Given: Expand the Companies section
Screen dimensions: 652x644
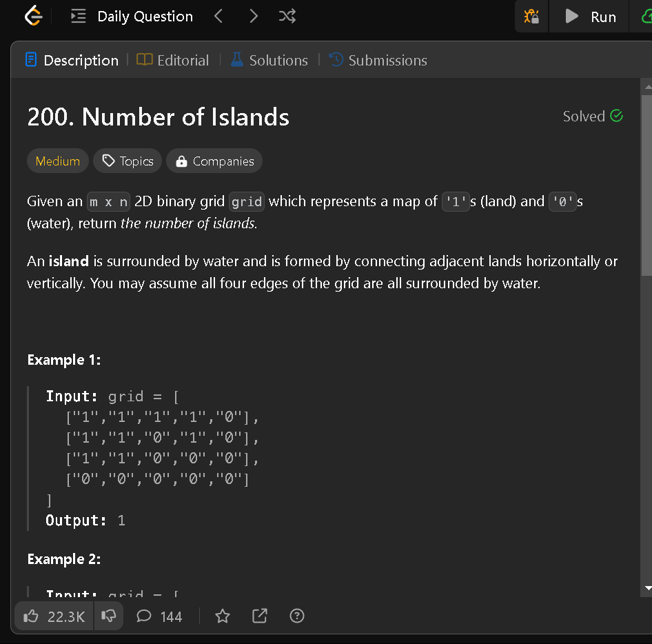Looking at the screenshot, I should tap(214, 161).
